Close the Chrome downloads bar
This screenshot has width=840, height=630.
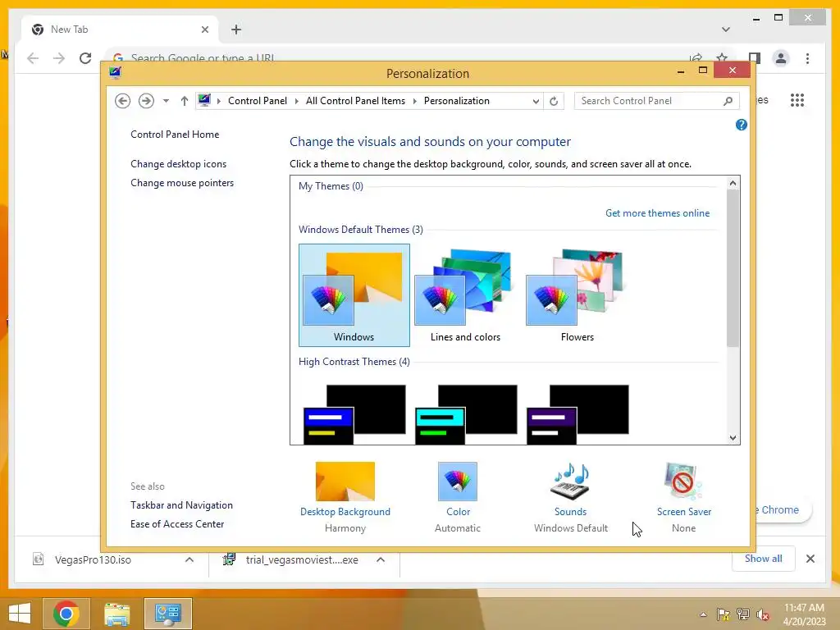(x=810, y=559)
